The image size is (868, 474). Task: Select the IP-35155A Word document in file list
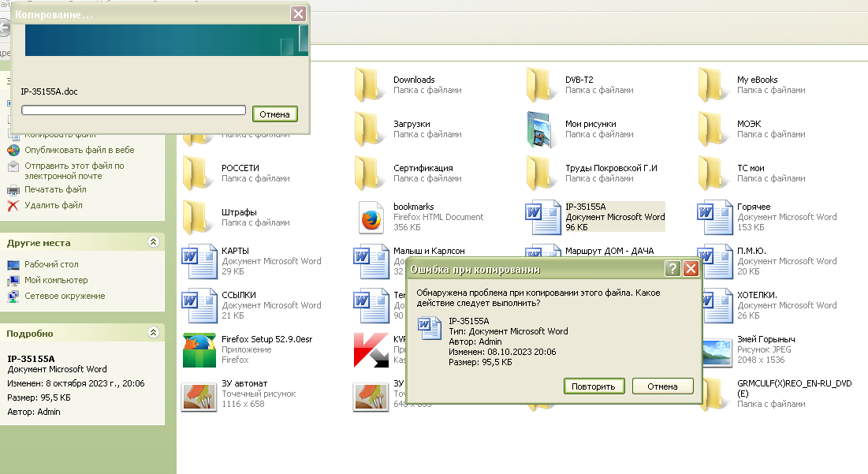point(541,217)
